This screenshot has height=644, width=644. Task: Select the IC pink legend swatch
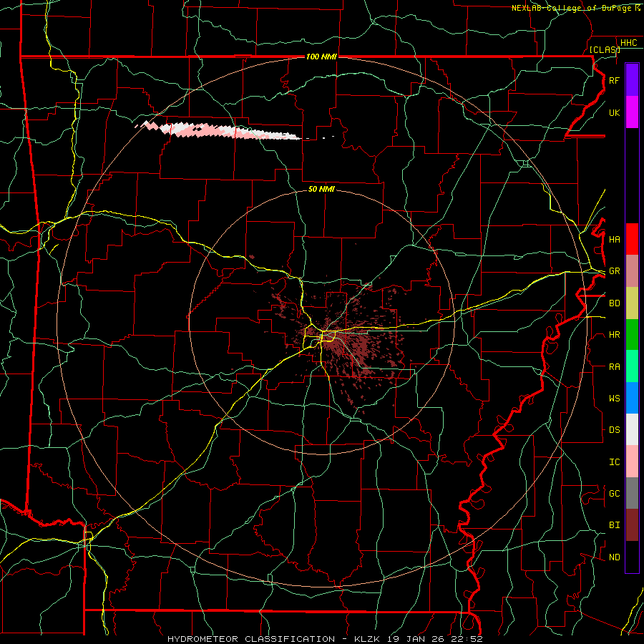[632, 462]
